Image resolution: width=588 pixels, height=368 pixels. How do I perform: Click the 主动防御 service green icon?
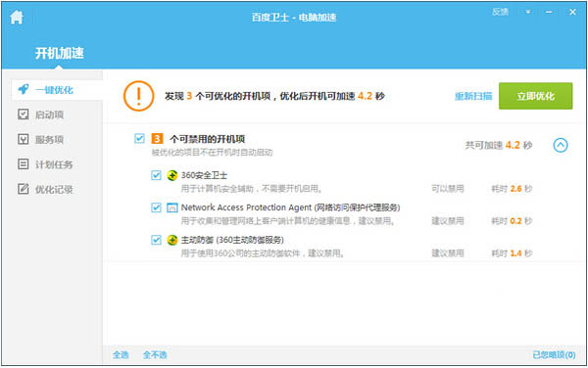click(172, 240)
